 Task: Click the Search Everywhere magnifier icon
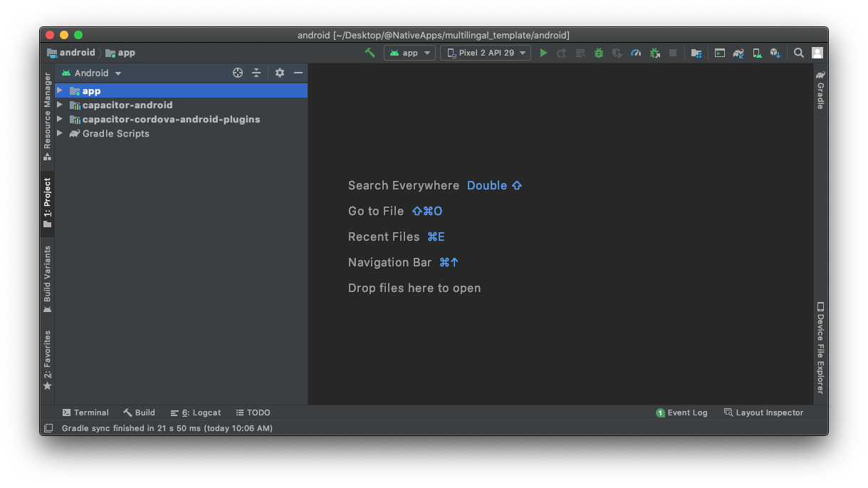(x=799, y=53)
